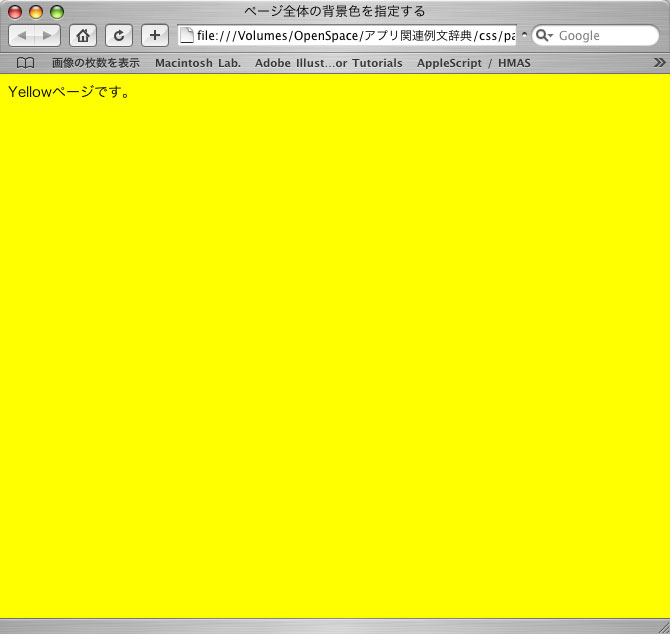The width and height of the screenshot is (670, 634).
Task: Open the SnapBack arrow beside the address bar
Action: click(524, 35)
